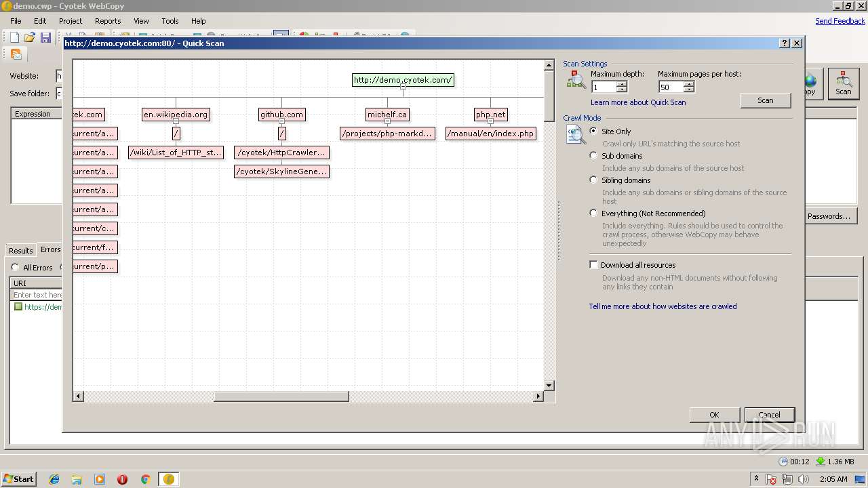Click the Start button
The image size is (868, 488).
click(19, 479)
